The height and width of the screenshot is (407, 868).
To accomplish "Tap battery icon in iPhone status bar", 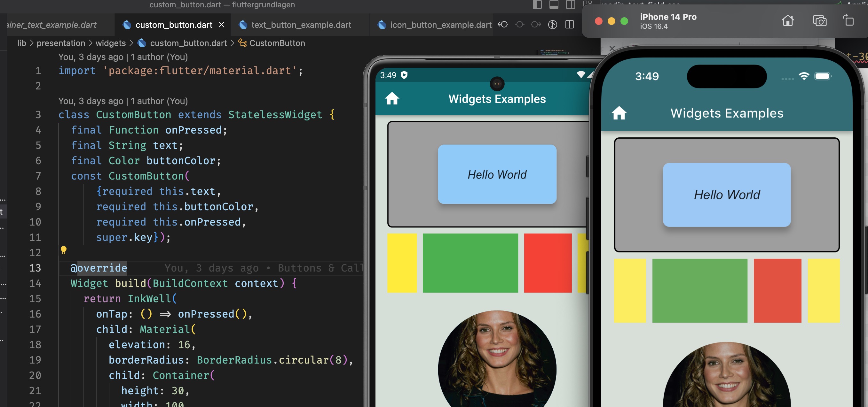I will [823, 76].
